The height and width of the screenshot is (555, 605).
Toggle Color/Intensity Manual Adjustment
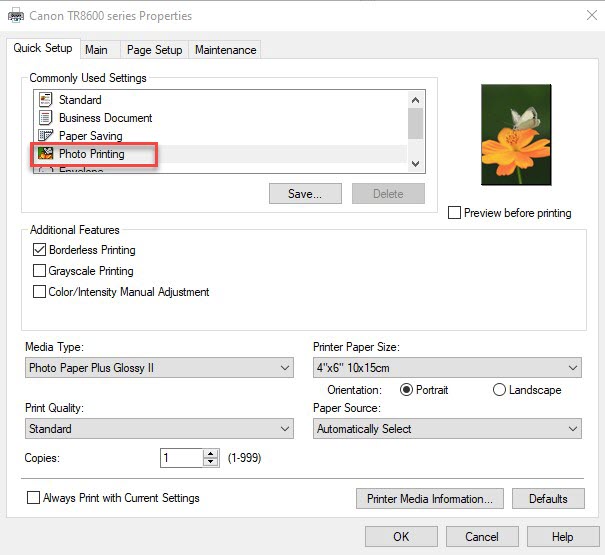click(40, 292)
